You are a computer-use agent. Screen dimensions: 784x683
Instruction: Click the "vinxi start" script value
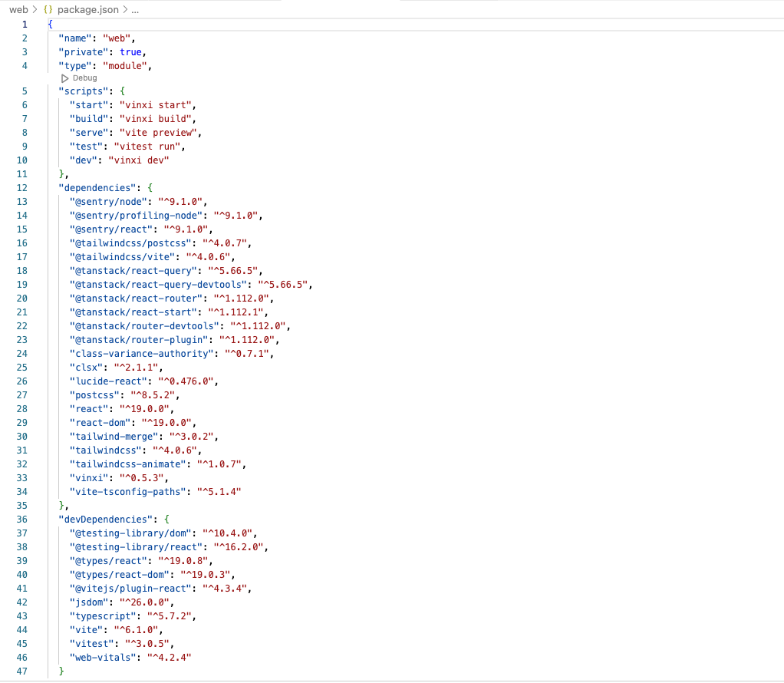click(x=156, y=105)
